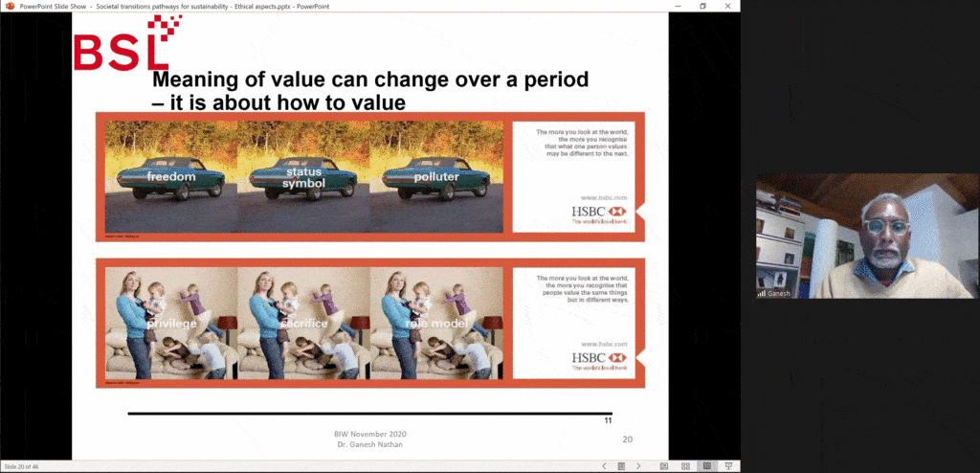The image size is (980, 473).
Task: Click the PowerPoint app icon in title bar
Action: point(9,6)
